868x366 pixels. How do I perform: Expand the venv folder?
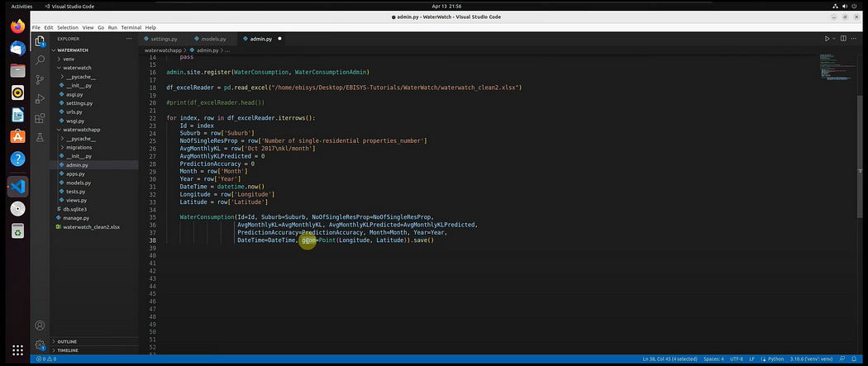pyautogui.click(x=68, y=59)
